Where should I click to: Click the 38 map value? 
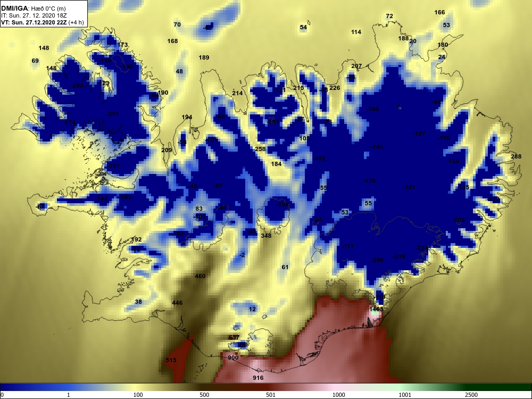(138, 302)
